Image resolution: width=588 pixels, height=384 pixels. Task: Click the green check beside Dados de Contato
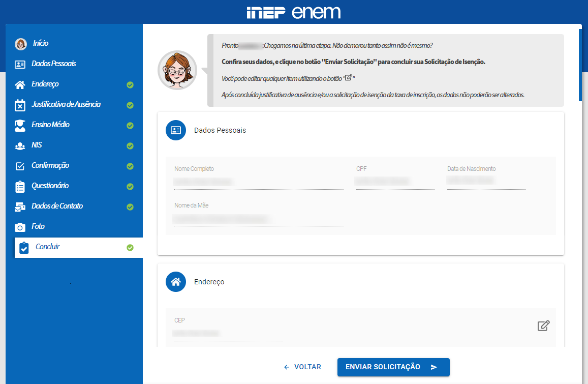coord(130,207)
